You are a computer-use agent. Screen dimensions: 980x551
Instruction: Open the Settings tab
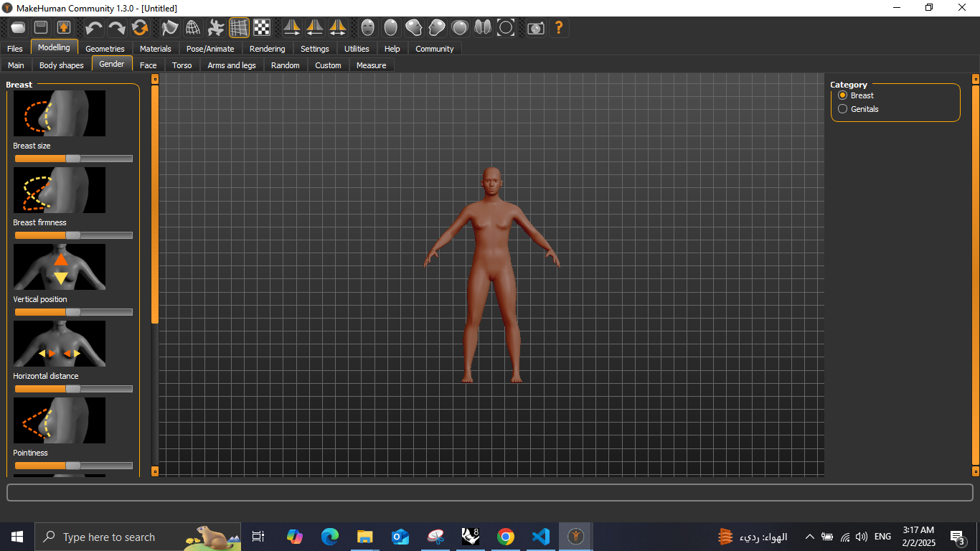tap(315, 49)
